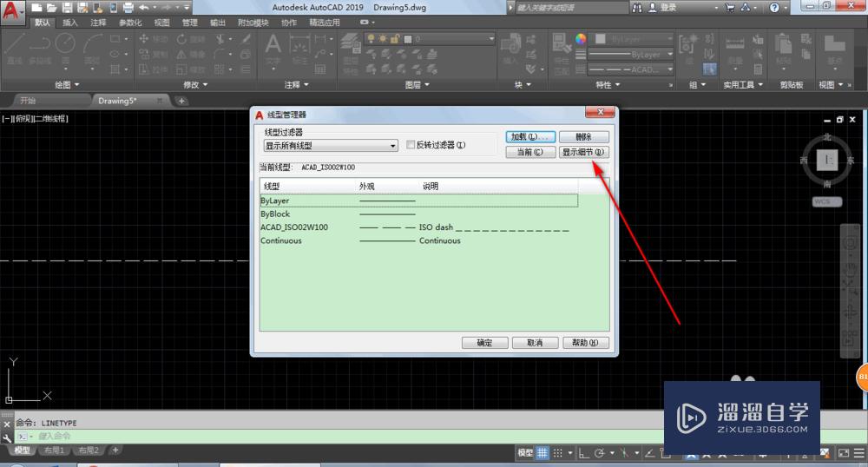Click the Help question mark icon
868x467 pixels.
click(x=774, y=8)
